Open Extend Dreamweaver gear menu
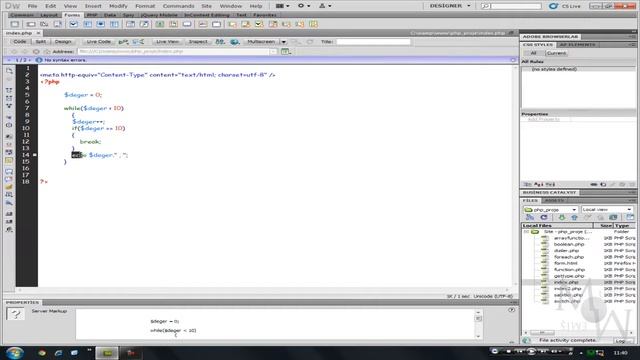 click(304, 6)
